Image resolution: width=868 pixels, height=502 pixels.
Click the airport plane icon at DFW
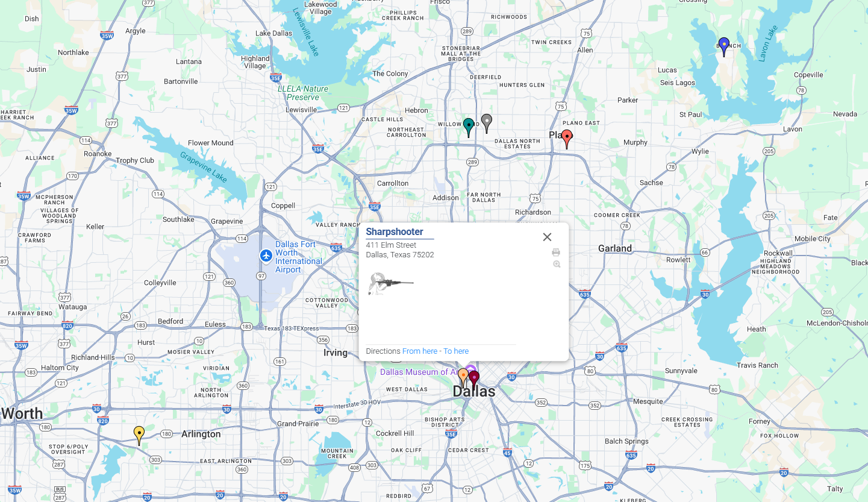click(266, 256)
